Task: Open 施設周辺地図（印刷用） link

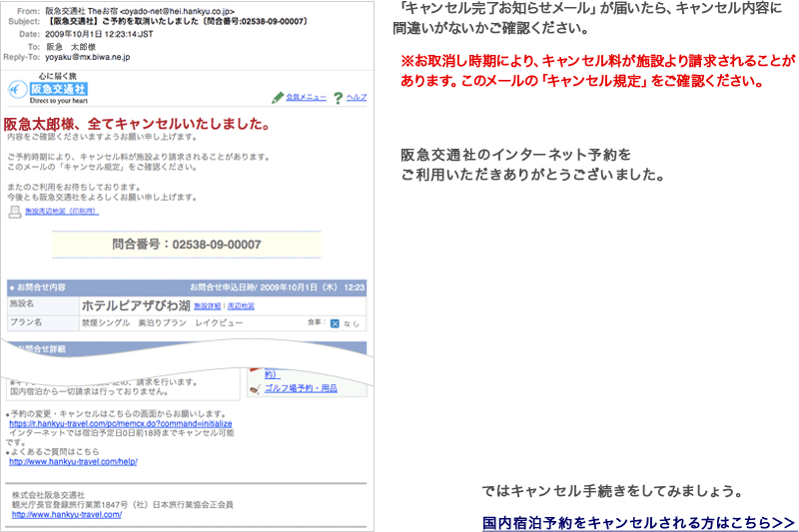Action: tap(62, 212)
